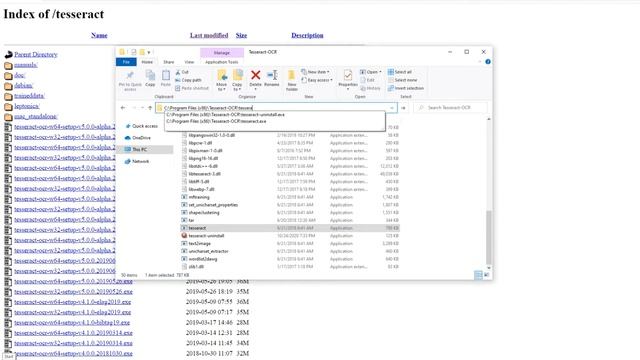Click the Copy ribbon button

click(x=150, y=78)
